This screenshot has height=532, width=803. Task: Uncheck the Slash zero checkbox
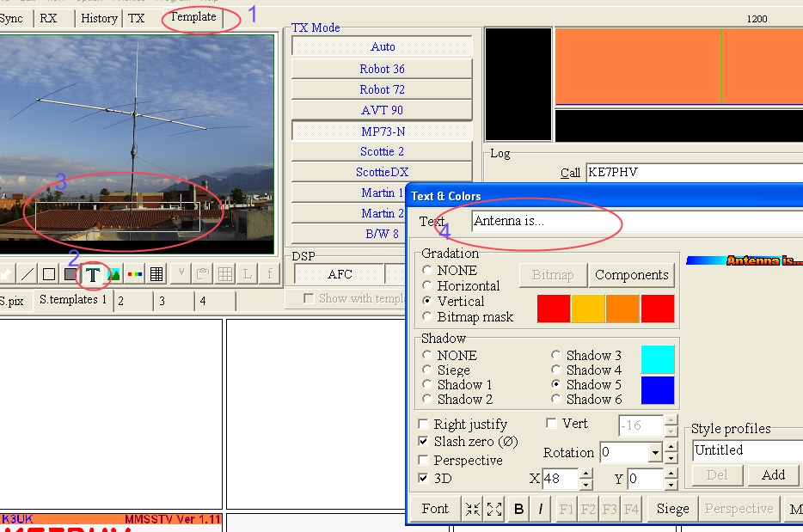tap(424, 441)
